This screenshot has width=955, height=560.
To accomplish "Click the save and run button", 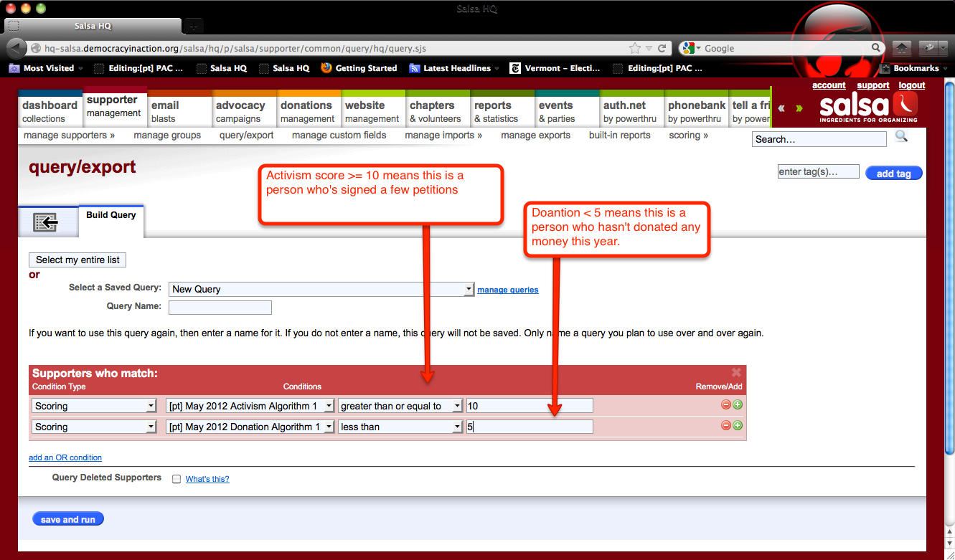I will [x=68, y=519].
